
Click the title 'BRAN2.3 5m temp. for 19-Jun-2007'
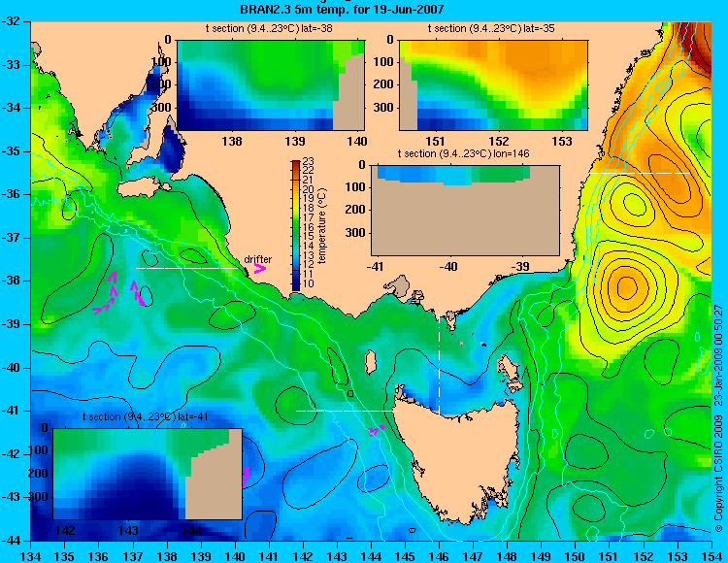342,9
